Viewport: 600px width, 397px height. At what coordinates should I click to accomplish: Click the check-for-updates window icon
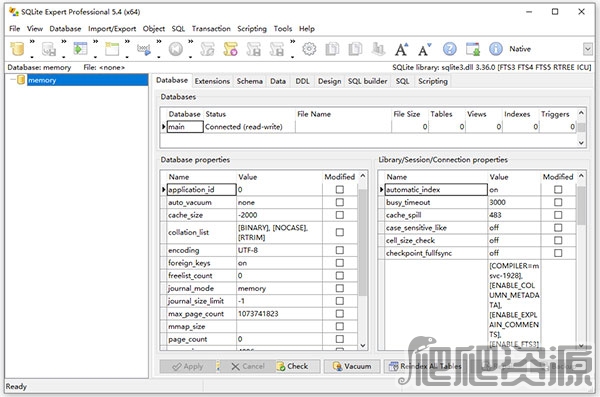click(473, 49)
